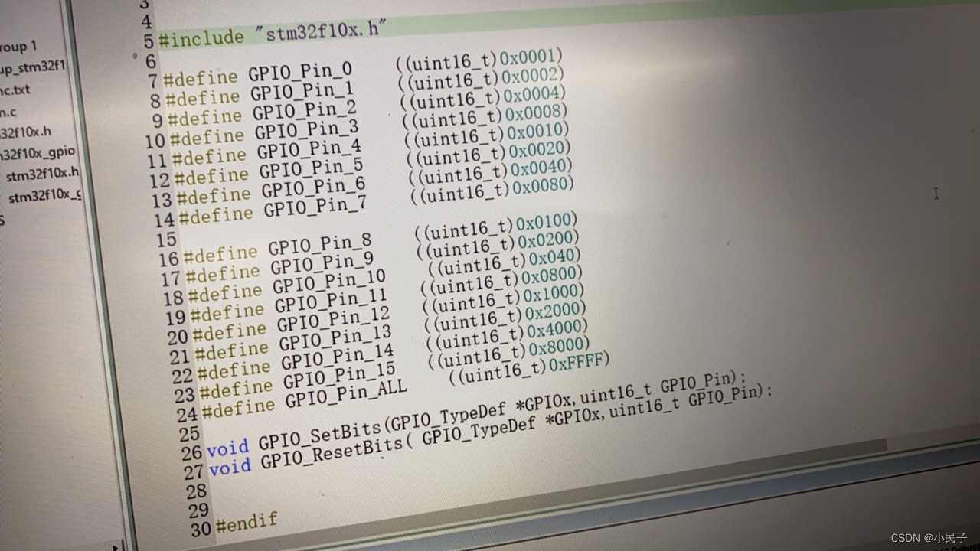Click line number 15 in the gutter
This screenshot has width=980, height=551.
click(x=166, y=240)
